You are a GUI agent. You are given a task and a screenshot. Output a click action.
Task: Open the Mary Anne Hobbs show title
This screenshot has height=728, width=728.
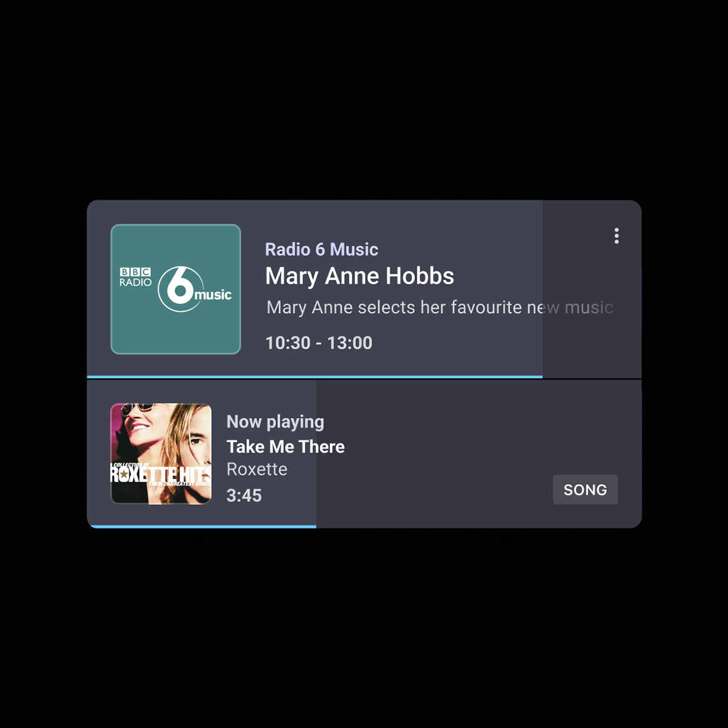(360, 276)
